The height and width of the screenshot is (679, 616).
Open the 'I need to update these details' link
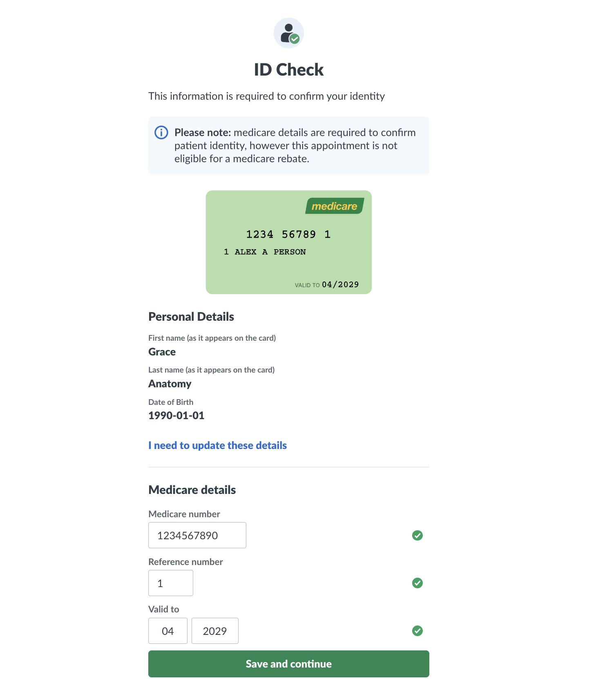[217, 445]
